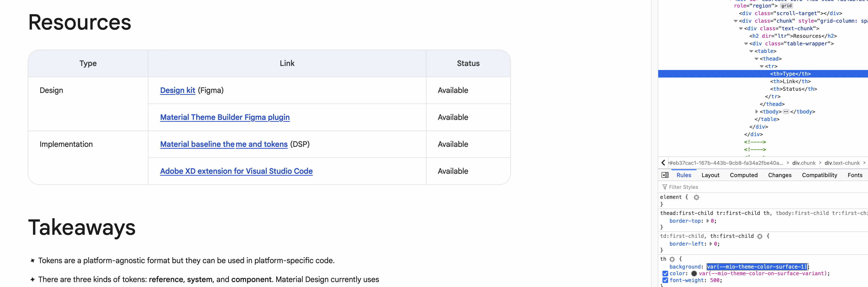
Task: Open the Fonts tab
Action: 855,175
